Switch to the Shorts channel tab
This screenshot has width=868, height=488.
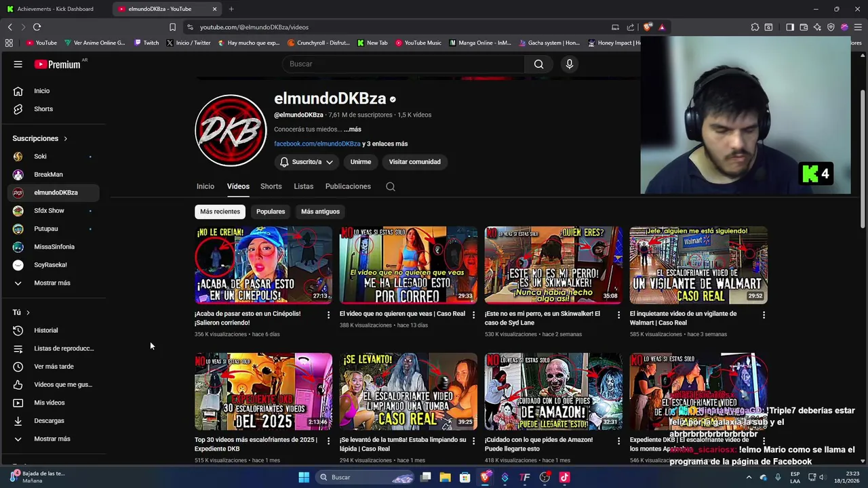click(x=271, y=186)
